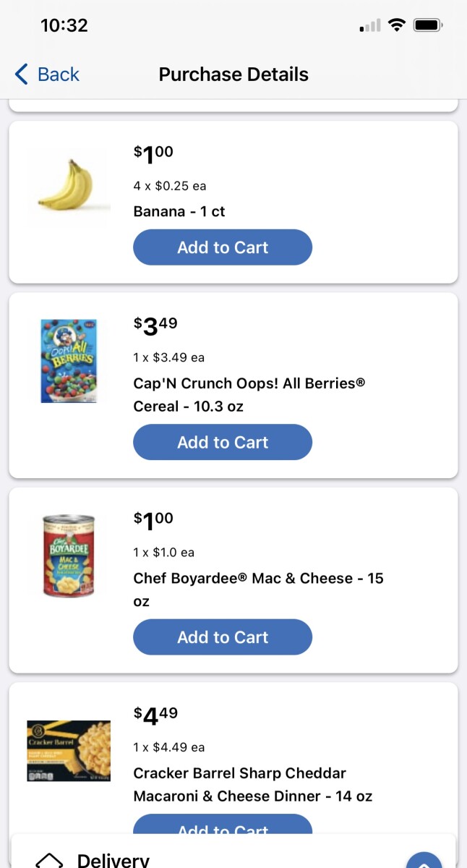
Task: Tap the Delivery house icon
Action: 49,860
